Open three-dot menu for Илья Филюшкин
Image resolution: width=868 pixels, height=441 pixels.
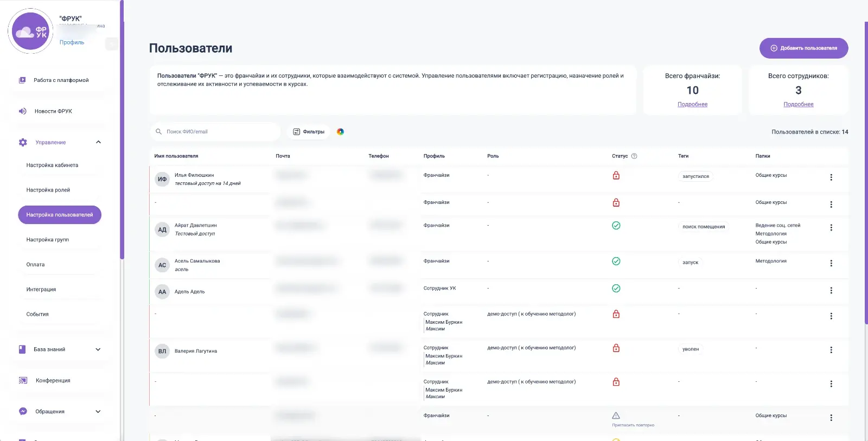[x=831, y=177]
